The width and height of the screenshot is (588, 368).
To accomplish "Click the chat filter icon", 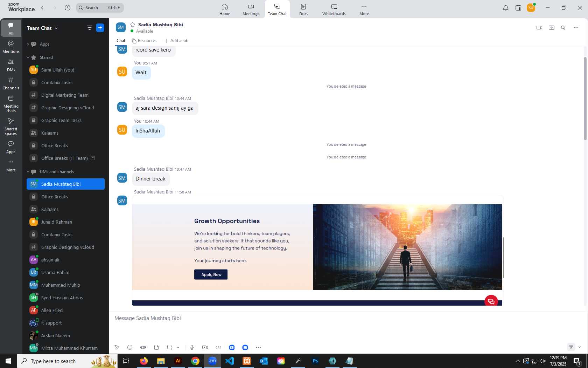I will click(90, 28).
